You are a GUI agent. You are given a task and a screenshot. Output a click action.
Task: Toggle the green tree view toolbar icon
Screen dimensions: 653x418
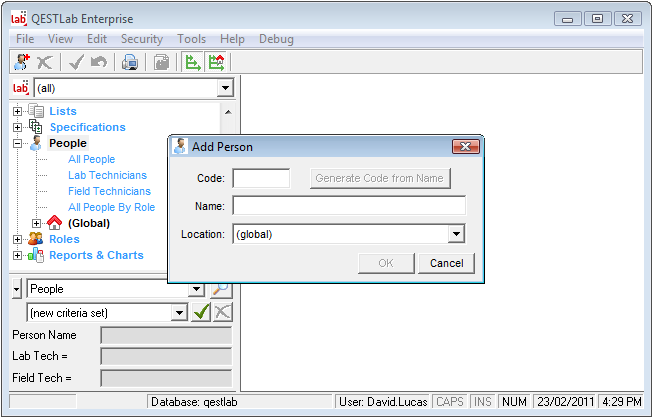192,62
